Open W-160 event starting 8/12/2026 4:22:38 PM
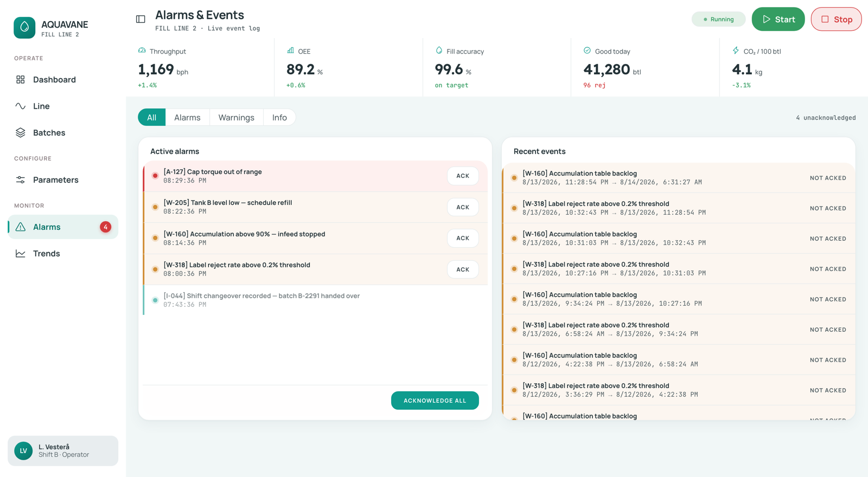This screenshot has width=868, height=477. (x=679, y=360)
